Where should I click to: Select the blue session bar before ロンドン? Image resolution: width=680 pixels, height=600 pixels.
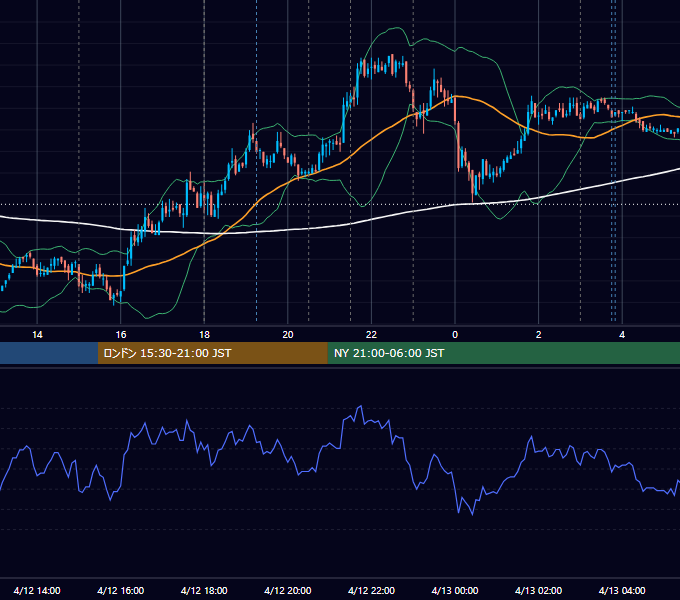click(x=49, y=353)
